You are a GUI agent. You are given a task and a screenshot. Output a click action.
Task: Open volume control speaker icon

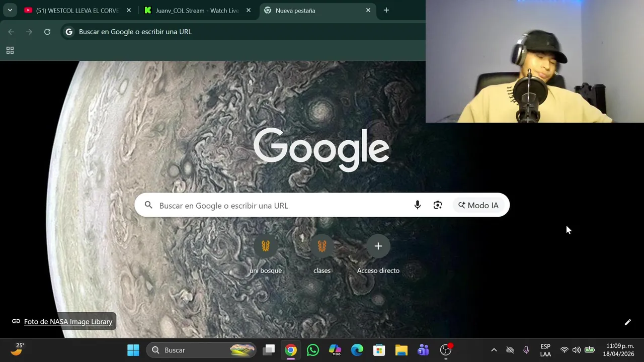pyautogui.click(x=577, y=350)
